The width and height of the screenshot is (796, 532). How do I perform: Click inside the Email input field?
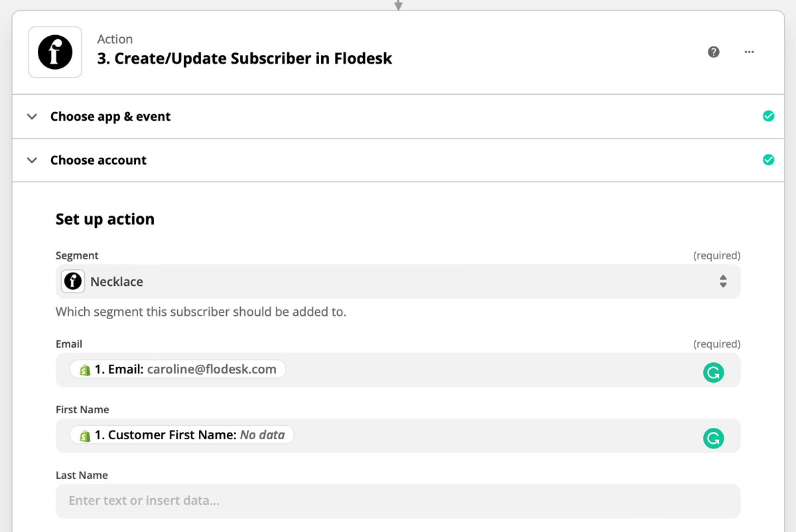(x=398, y=369)
